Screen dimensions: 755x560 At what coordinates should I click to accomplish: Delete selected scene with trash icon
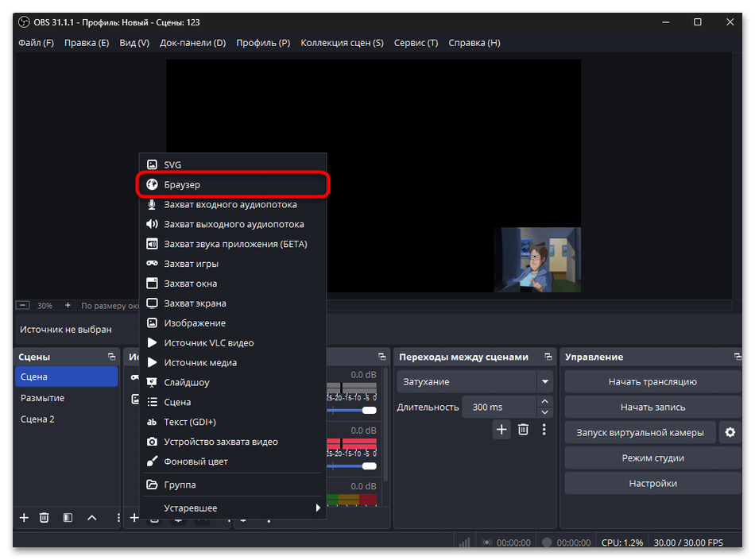point(45,518)
